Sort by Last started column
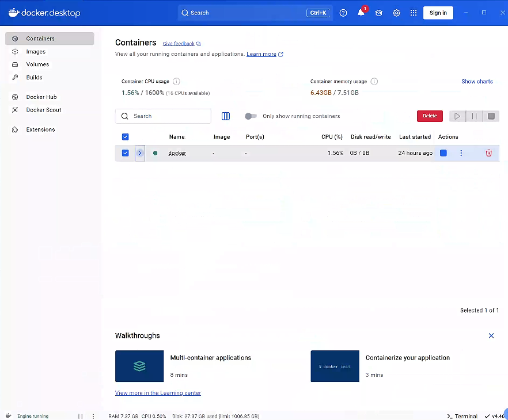 pyautogui.click(x=415, y=137)
